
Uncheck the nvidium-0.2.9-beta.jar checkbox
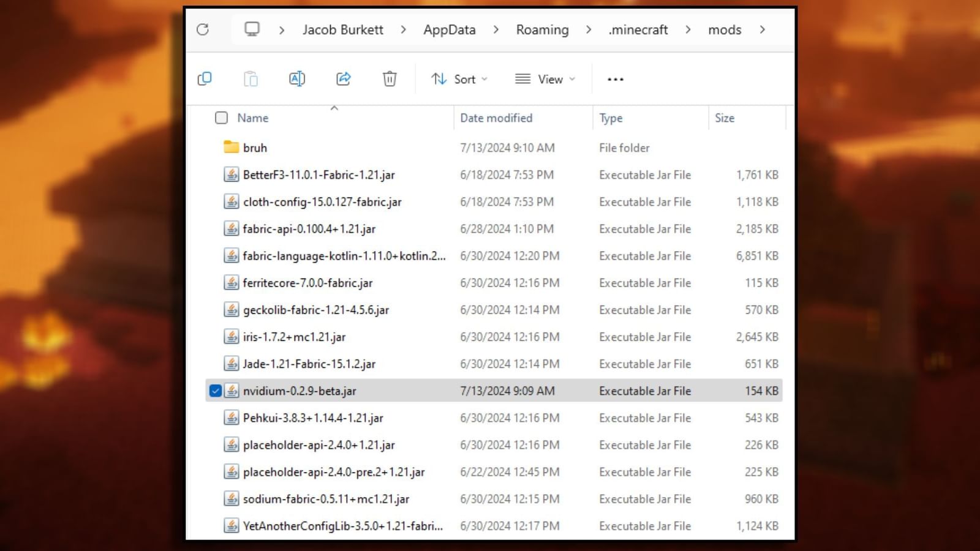216,391
